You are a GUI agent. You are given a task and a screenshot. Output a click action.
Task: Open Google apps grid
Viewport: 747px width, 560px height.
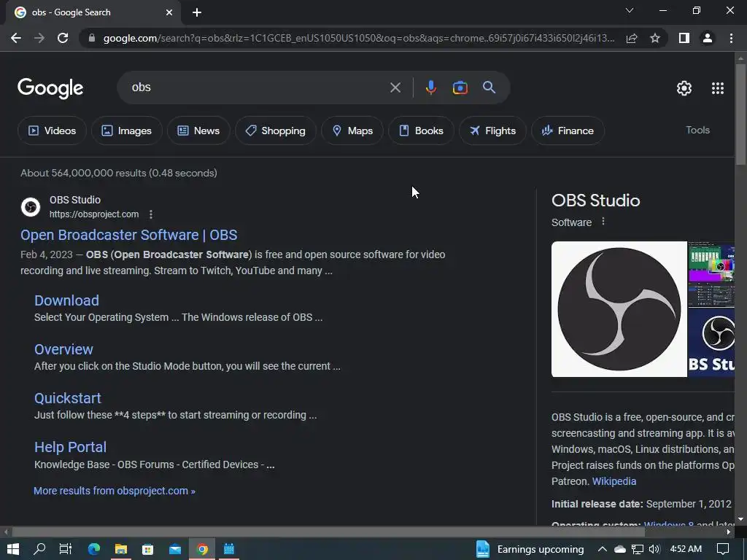pyautogui.click(x=718, y=88)
